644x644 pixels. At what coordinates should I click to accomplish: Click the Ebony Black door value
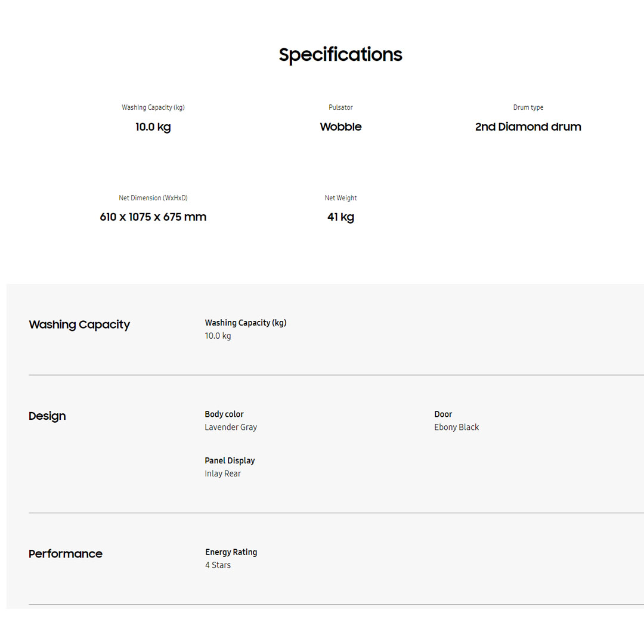click(456, 428)
